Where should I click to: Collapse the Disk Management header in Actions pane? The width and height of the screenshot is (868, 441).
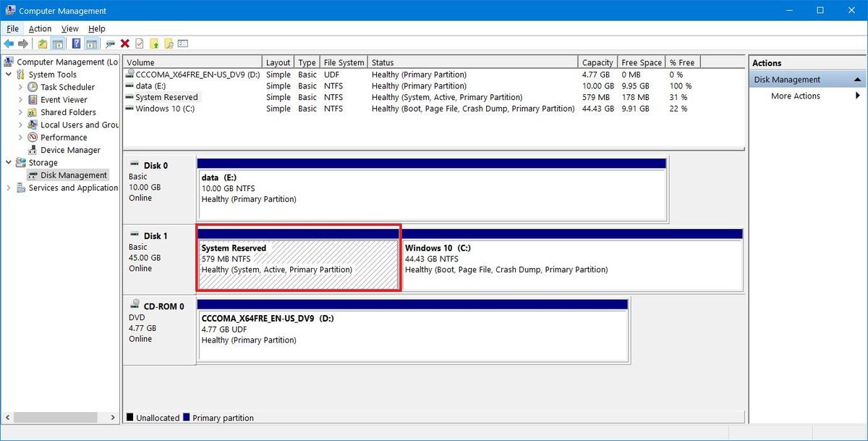[x=858, y=79]
